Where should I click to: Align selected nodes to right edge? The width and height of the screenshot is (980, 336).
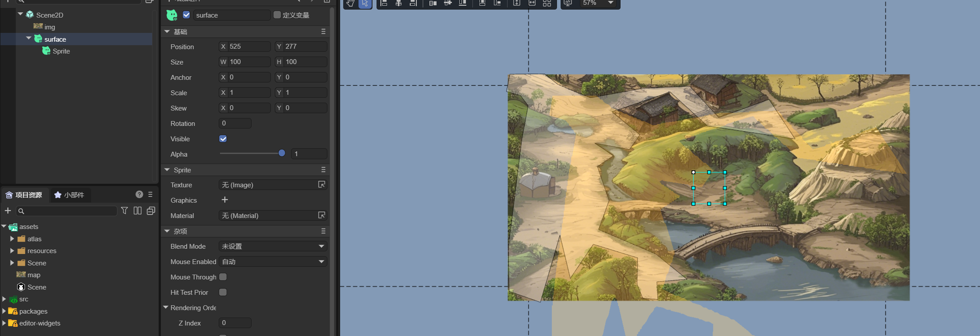coord(413,3)
